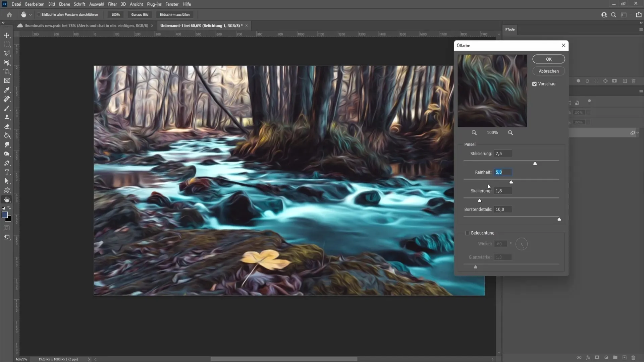Viewport: 644px width, 362px height.
Task: Click the Skalierung value field
Action: 503,191
